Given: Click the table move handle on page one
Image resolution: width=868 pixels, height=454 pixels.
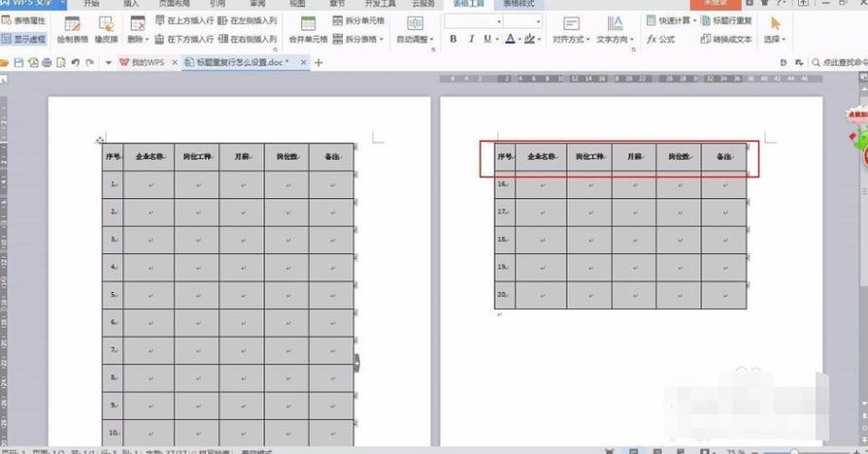Looking at the screenshot, I should (x=100, y=140).
